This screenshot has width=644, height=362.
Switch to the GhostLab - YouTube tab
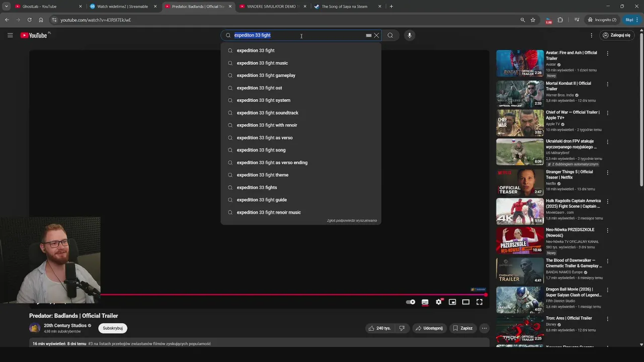pos(48,7)
